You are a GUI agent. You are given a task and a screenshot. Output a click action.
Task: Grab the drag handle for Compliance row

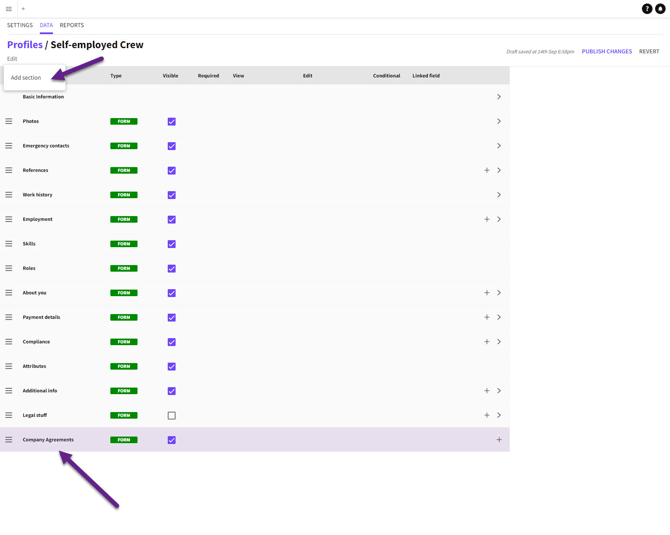point(9,342)
